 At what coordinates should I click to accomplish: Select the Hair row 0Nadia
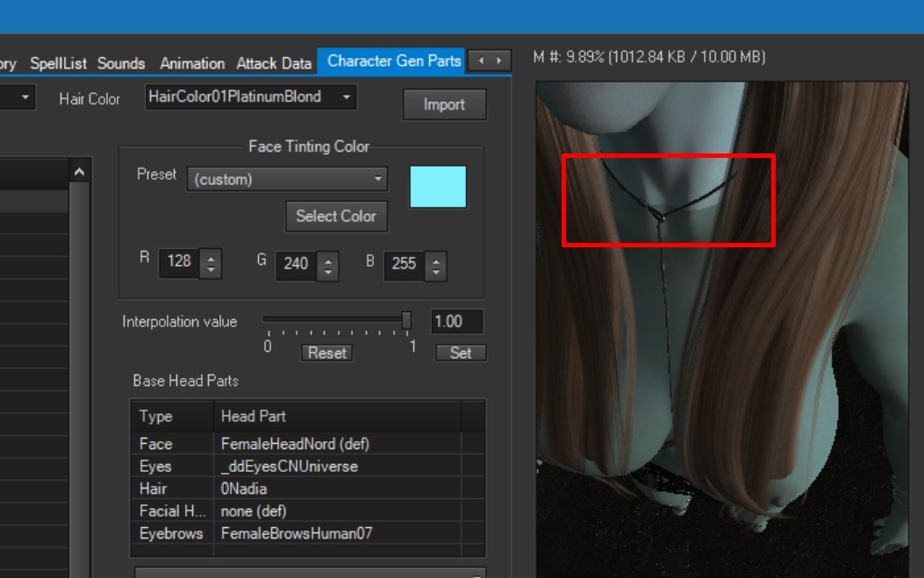tap(308, 489)
